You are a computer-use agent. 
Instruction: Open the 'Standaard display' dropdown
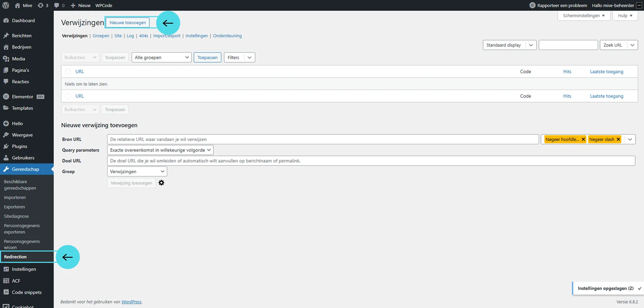click(x=509, y=45)
